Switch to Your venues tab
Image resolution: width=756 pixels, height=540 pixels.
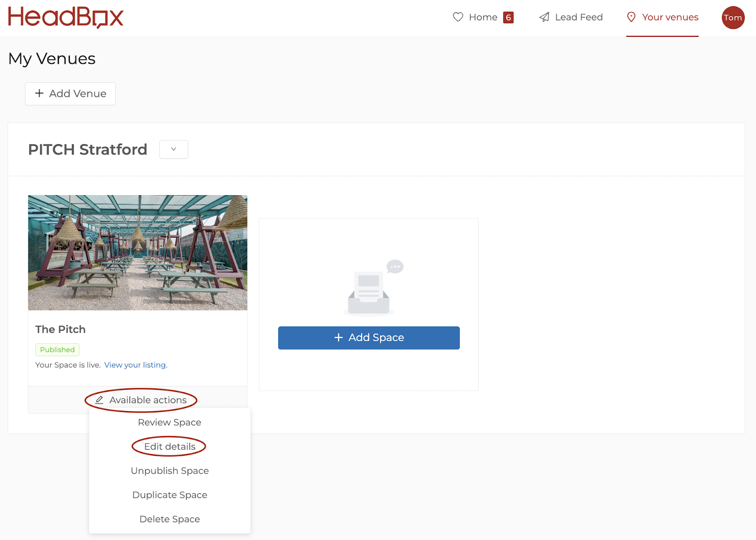click(662, 17)
